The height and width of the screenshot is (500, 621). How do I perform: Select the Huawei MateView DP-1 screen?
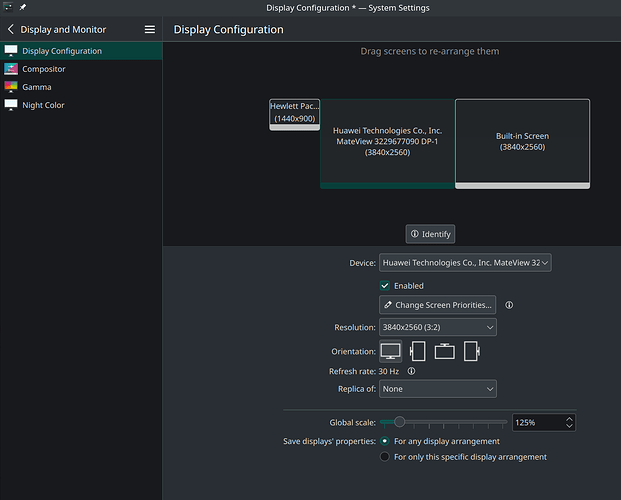pos(387,144)
